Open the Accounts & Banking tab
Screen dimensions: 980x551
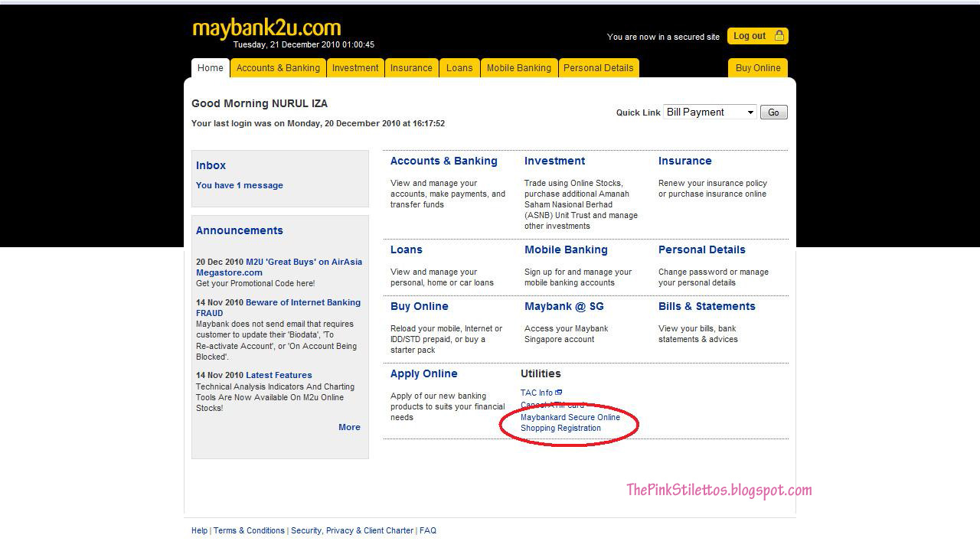point(278,68)
